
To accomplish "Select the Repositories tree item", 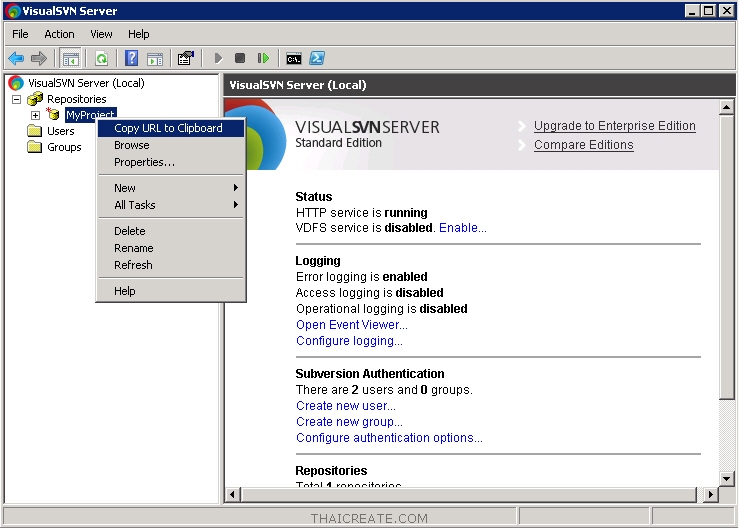I will tap(77, 99).
